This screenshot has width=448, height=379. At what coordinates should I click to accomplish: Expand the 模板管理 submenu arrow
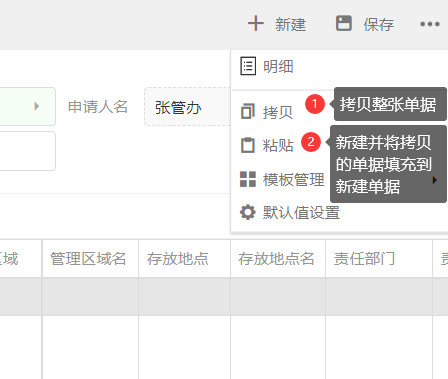click(434, 180)
